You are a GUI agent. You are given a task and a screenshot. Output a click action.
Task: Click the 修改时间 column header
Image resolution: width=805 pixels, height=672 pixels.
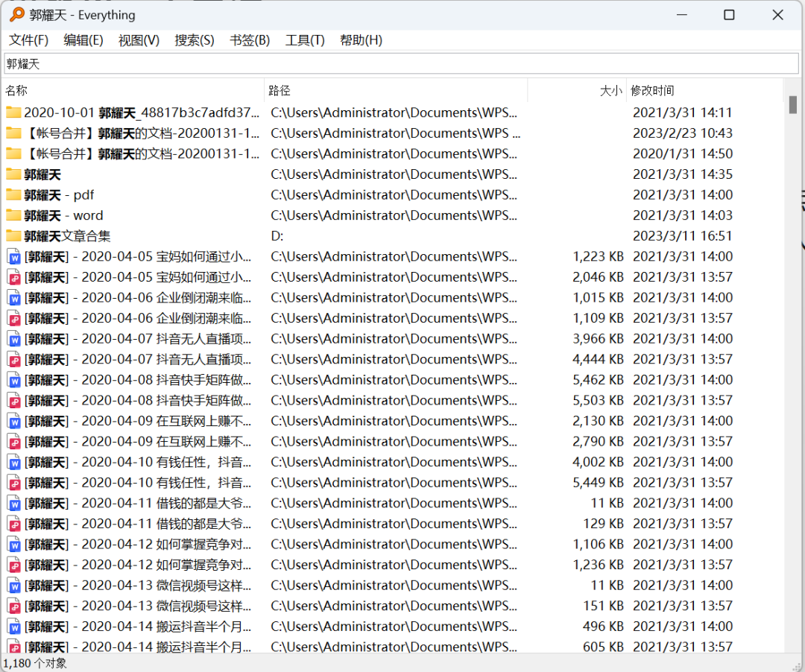(652, 90)
